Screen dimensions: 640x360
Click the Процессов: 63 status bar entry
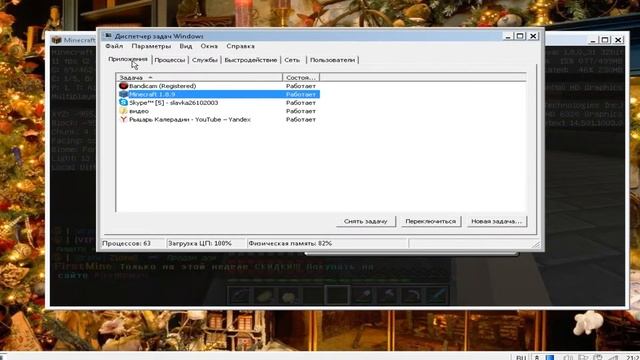point(133,243)
